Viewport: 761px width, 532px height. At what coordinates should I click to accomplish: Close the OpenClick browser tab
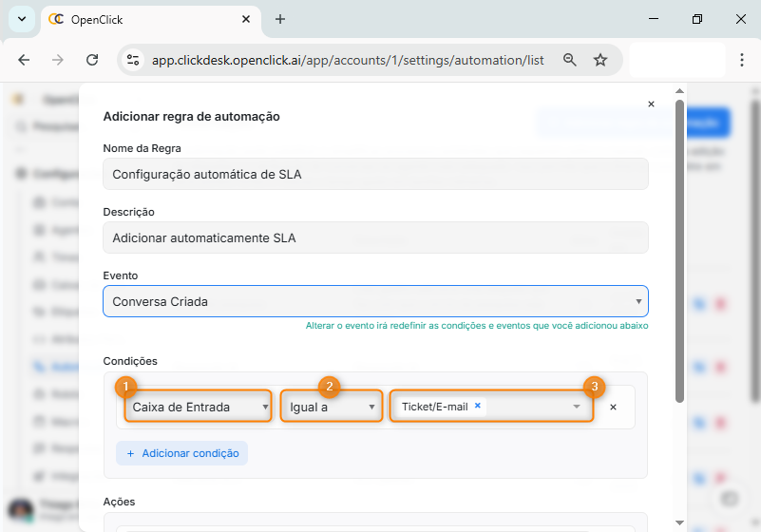pyautogui.click(x=246, y=19)
